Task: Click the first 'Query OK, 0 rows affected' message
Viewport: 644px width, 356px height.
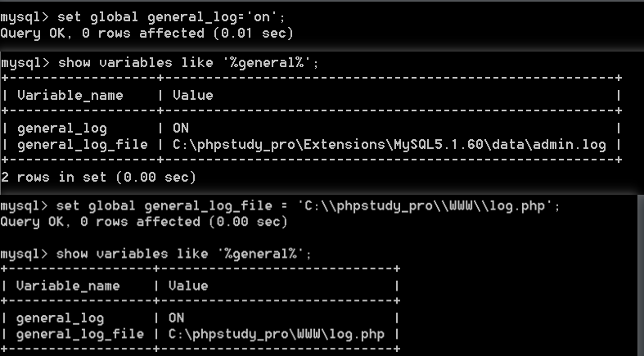Action: tap(147, 34)
